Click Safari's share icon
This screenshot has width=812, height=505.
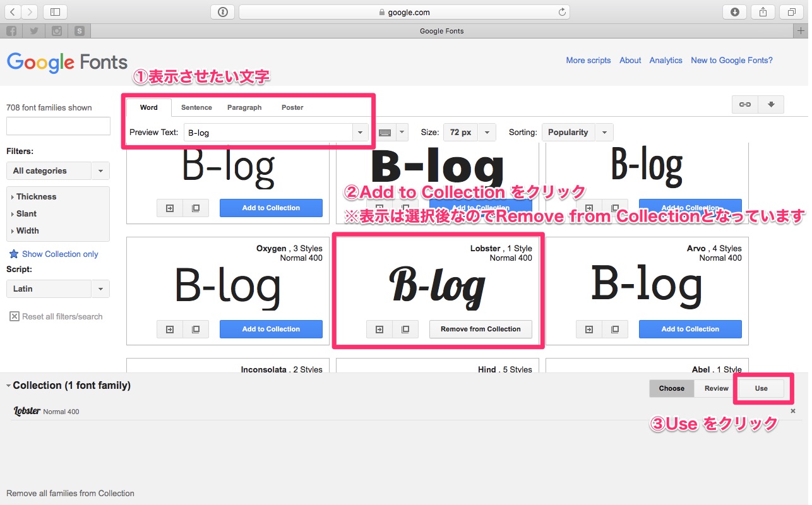(x=763, y=12)
